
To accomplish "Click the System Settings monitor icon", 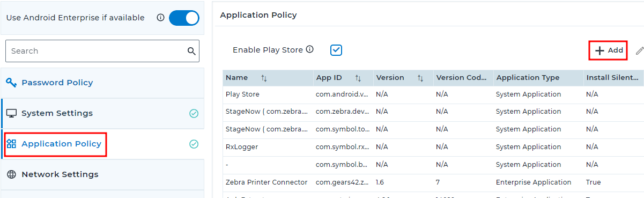I will (x=11, y=113).
